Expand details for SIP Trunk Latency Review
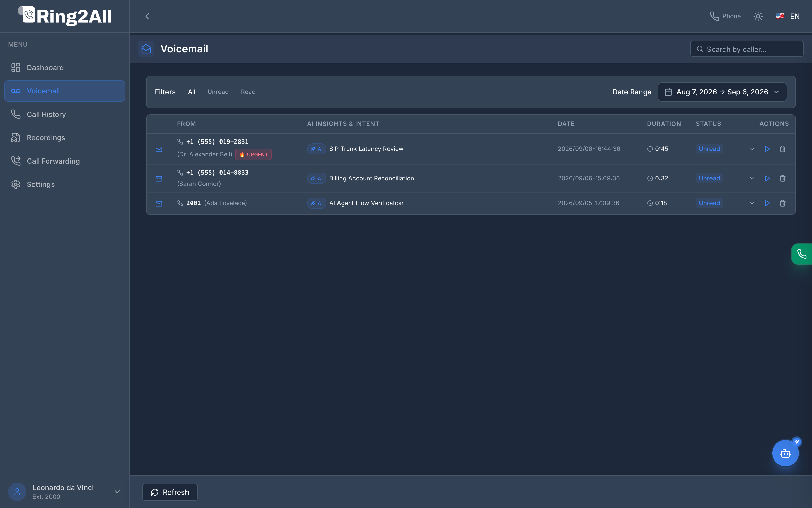This screenshot has width=812, height=508. (752, 149)
